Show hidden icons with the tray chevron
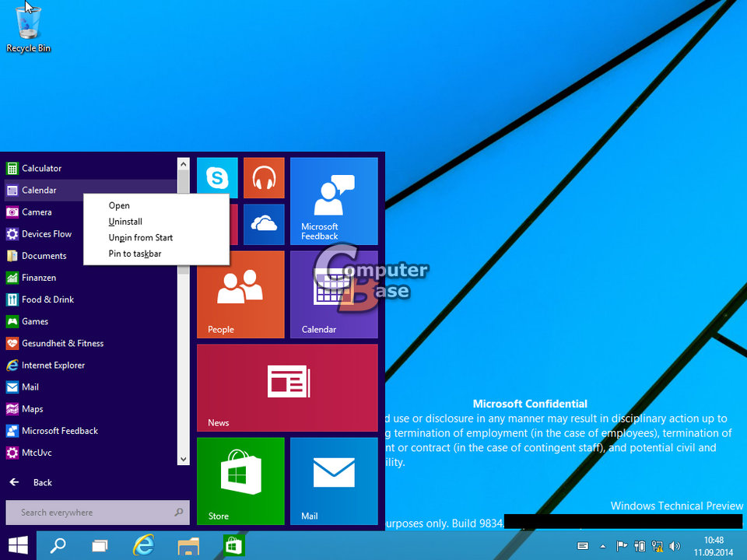The height and width of the screenshot is (560, 747). point(602,545)
